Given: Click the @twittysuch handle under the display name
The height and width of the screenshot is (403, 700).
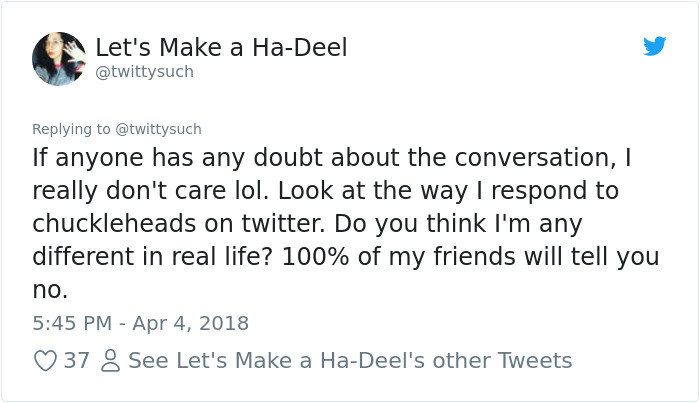Looking at the screenshot, I should (144, 72).
